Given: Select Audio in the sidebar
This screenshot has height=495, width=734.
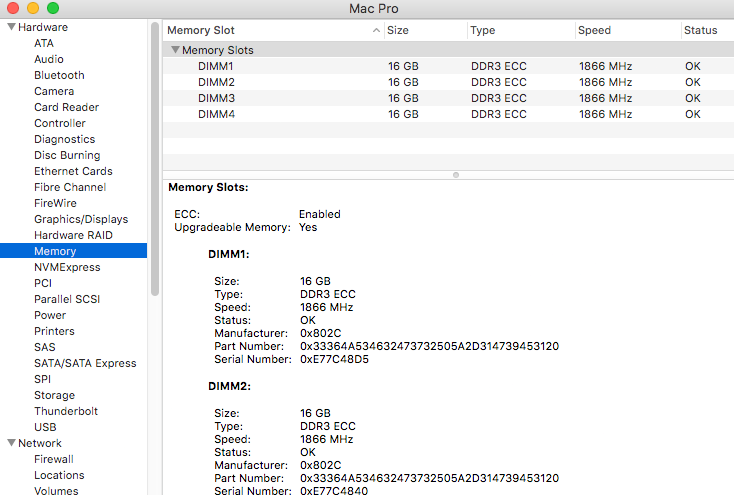Looking at the screenshot, I should 49,59.
